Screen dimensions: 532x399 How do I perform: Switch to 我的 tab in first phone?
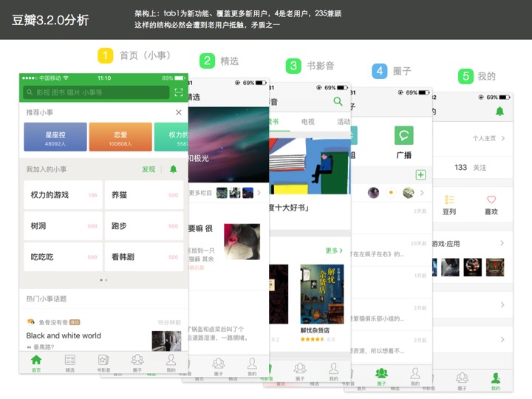tap(171, 363)
